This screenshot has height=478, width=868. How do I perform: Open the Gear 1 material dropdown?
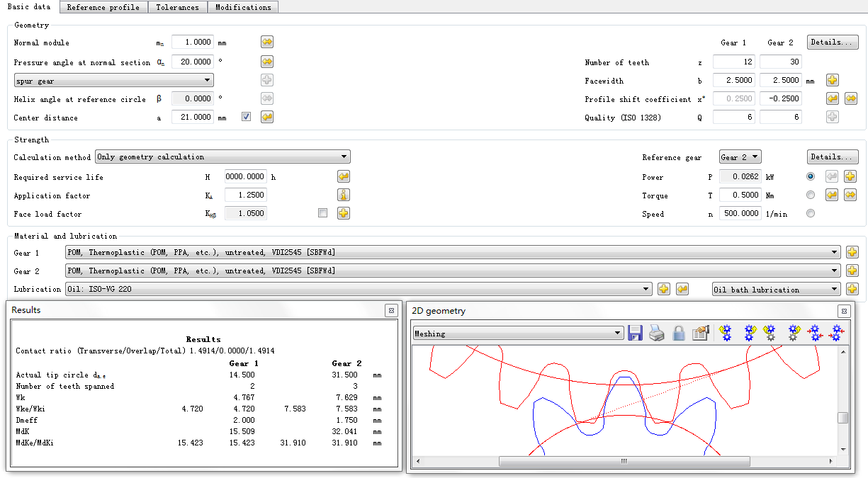click(x=452, y=252)
